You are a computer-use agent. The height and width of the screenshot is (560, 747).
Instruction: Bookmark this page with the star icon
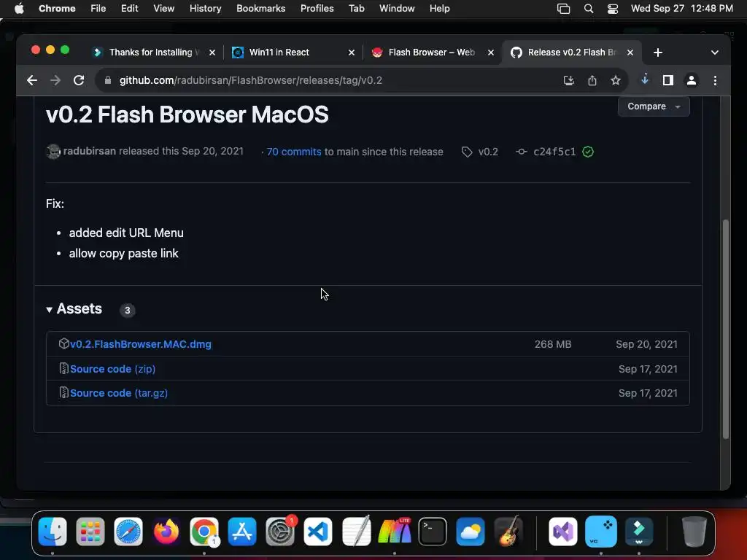616,80
